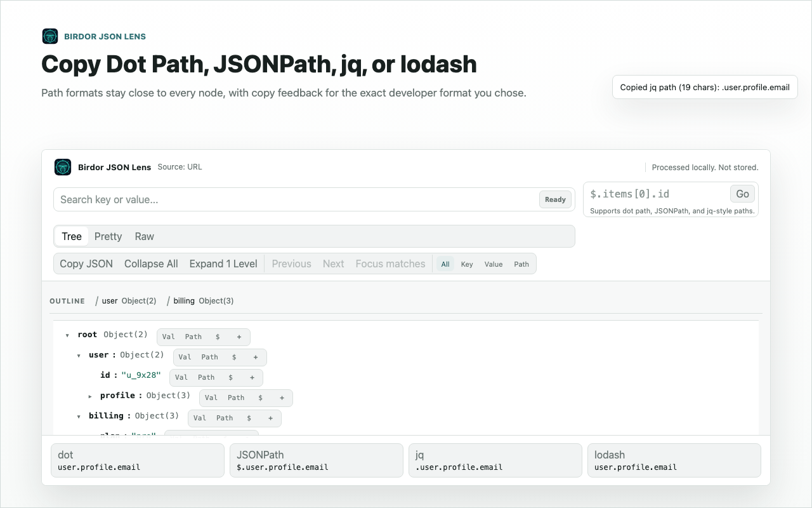Screen dimensions: 812x508
Task: Copy the dot path card
Action: pos(138,460)
